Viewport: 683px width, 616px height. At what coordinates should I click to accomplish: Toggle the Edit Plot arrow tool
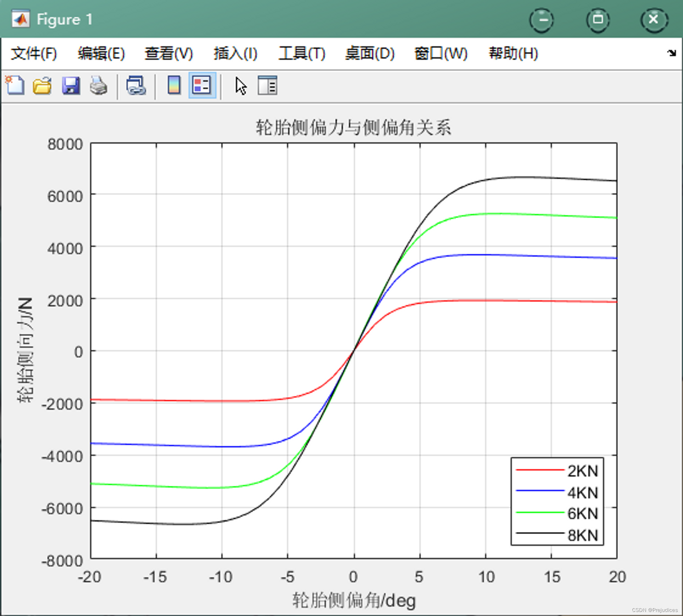[x=241, y=86]
